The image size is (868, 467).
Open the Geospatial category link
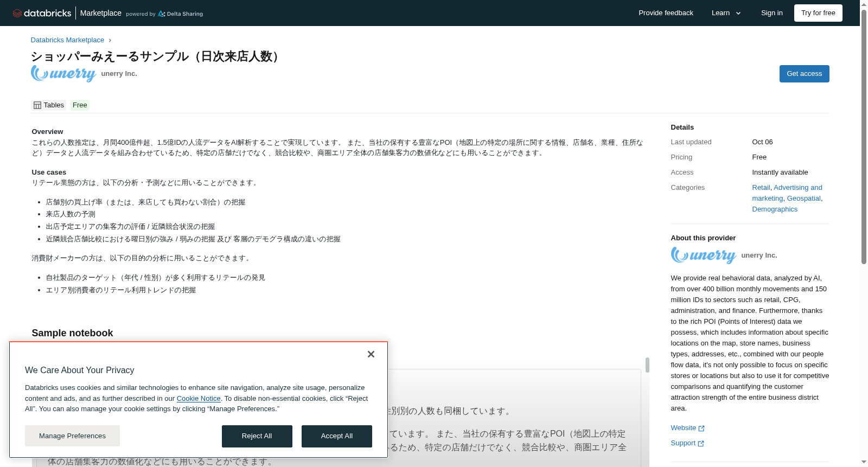pyautogui.click(x=803, y=199)
